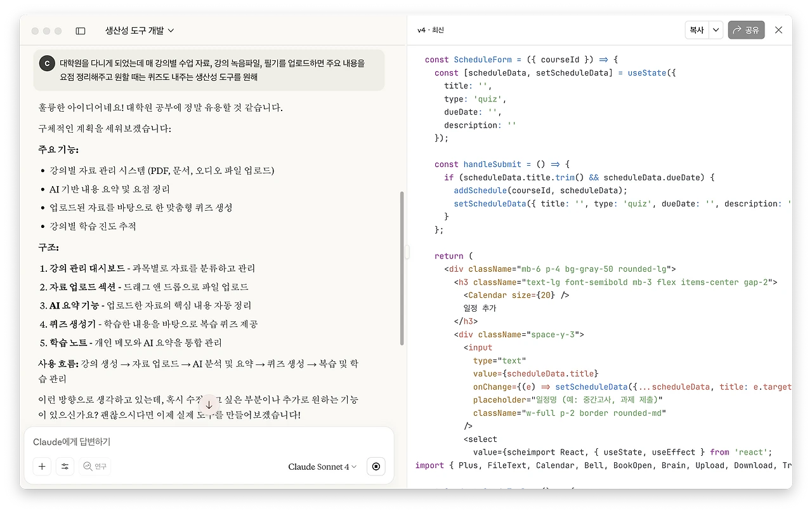
Task: Click the v4 · 최신 version label
Action: click(x=431, y=30)
